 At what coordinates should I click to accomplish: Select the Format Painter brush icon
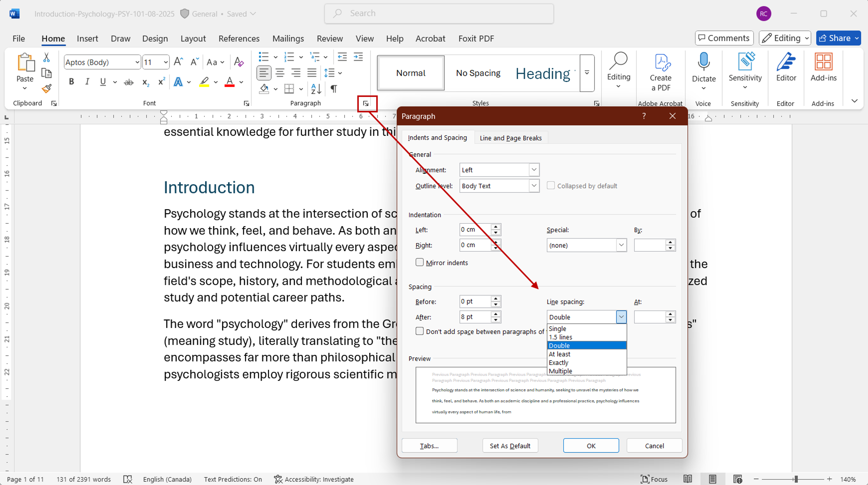[47, 88]
